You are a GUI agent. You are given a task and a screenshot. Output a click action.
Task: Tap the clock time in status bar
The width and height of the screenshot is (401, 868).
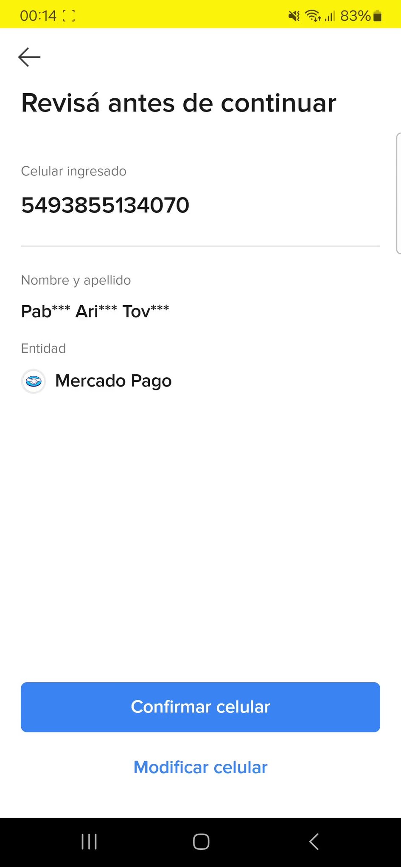tap(38, 16)
